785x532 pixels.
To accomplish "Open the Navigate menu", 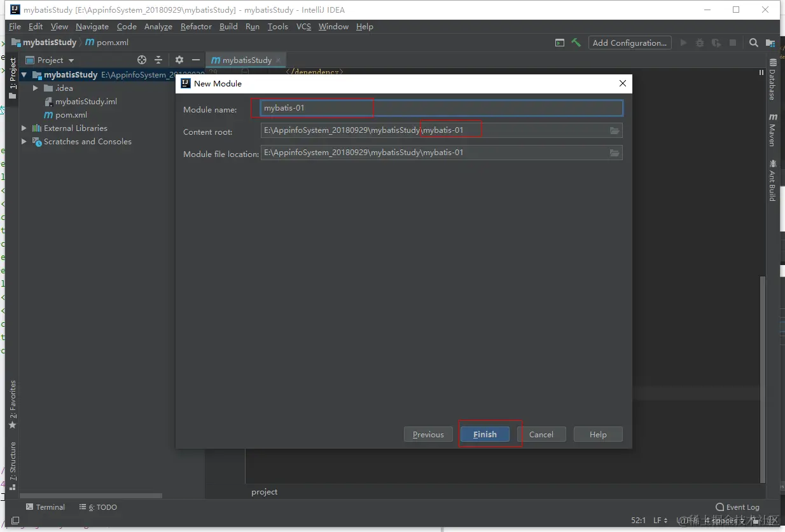I will click(92, 26).
